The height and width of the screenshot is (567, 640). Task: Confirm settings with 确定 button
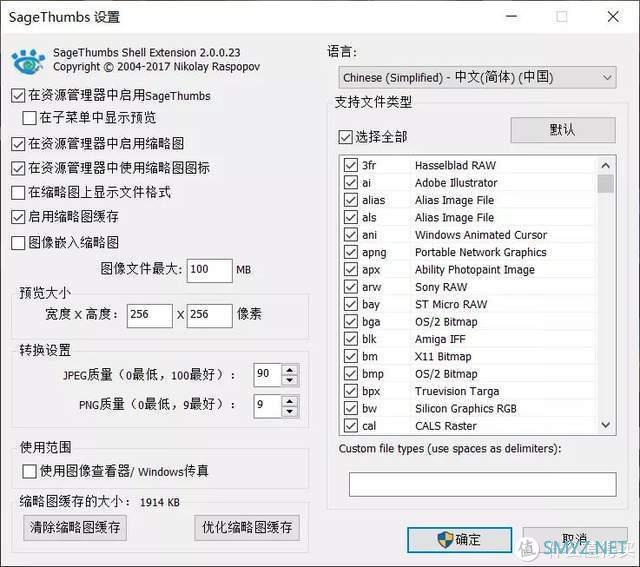(x=460, y=540)
